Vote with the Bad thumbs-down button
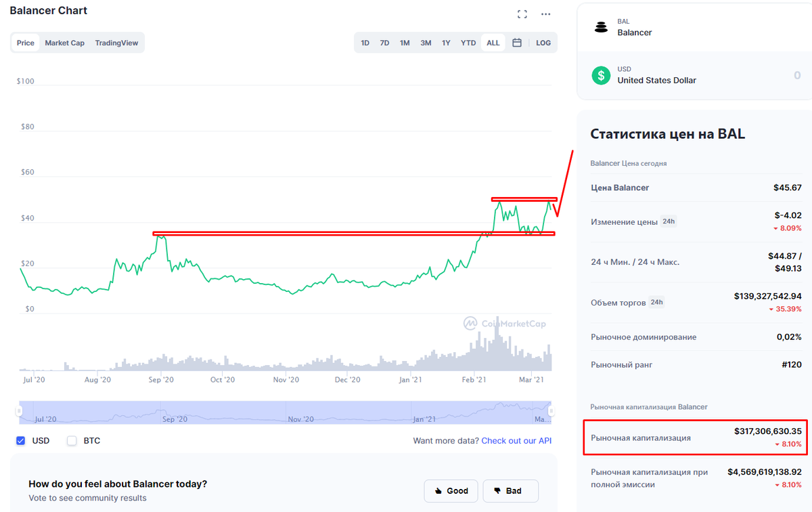Image resolution: width=812 pixels, height=512 pixels. point(511,491)
